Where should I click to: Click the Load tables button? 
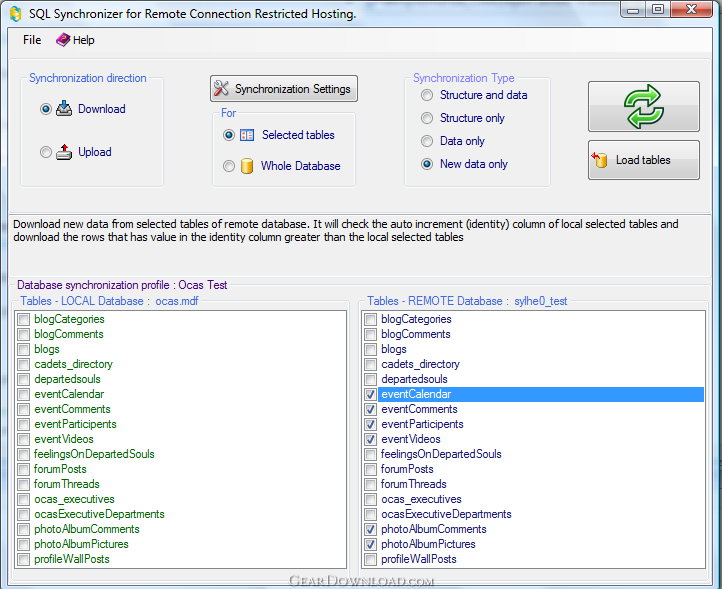(x=643, y=160)
